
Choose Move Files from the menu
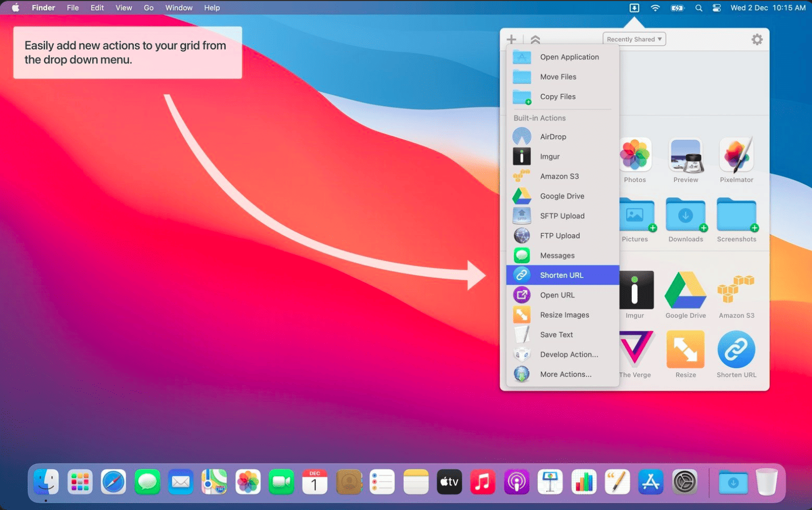coord(563,77)
